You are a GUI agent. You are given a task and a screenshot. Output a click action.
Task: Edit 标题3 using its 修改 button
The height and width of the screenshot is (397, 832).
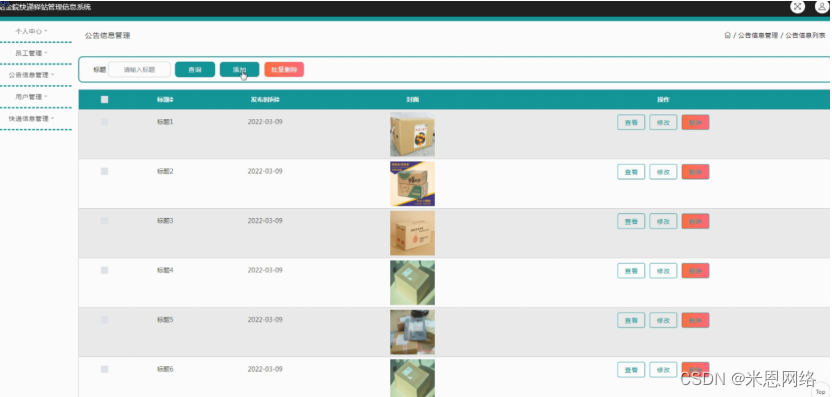[663, 221]
